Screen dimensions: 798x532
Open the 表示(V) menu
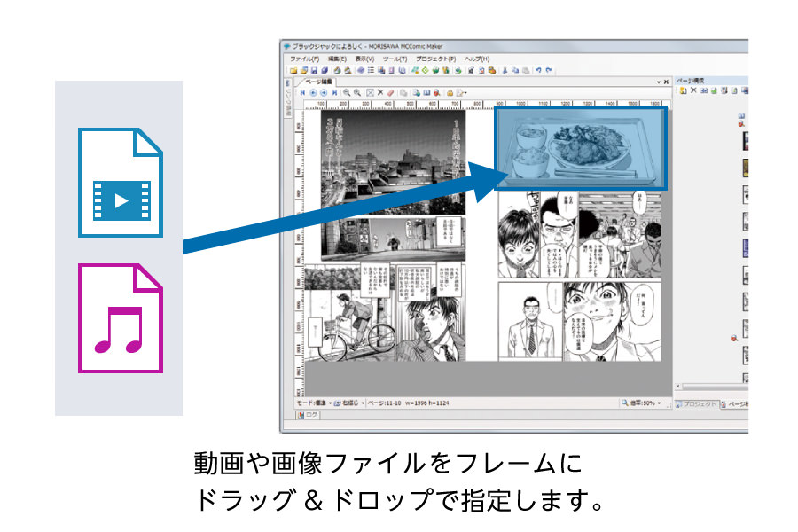click(x=364, y=59)
